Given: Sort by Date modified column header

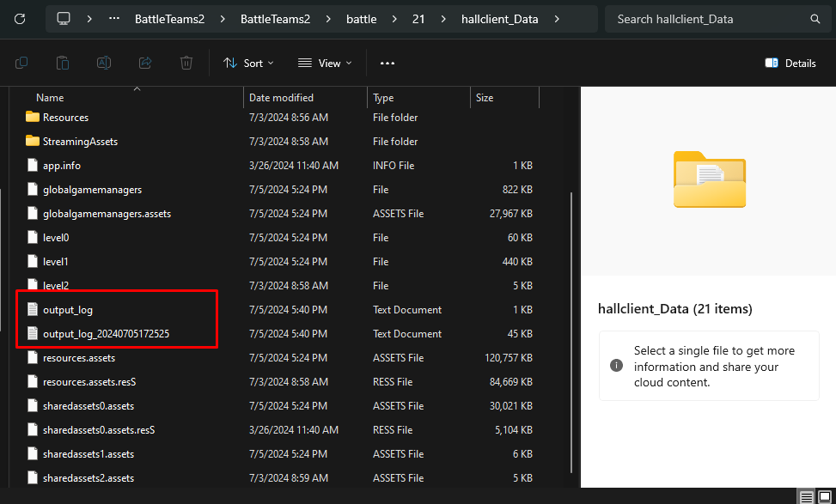Looking at the screenshot, I should 281,98.
